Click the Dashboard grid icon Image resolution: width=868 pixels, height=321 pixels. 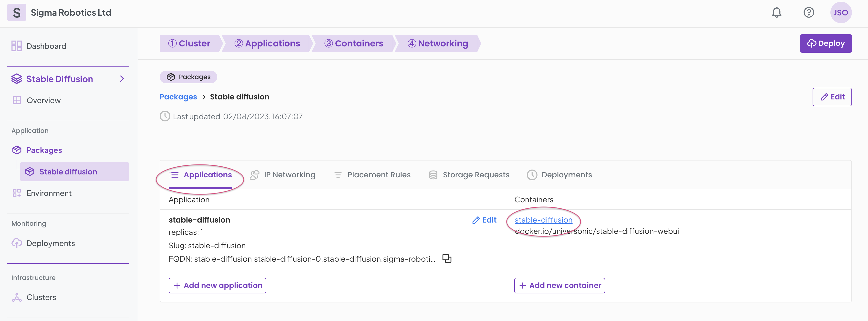[x=17, y=46]
